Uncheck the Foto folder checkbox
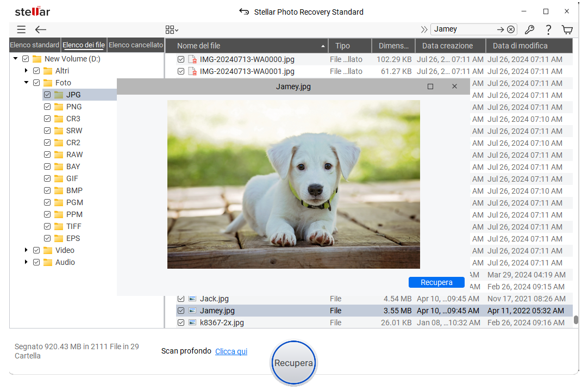This screenshot has width=588, height=390. (36, 83)
